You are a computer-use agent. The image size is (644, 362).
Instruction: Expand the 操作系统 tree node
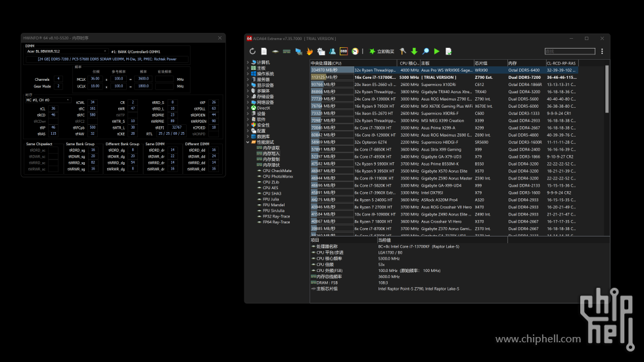248,74
